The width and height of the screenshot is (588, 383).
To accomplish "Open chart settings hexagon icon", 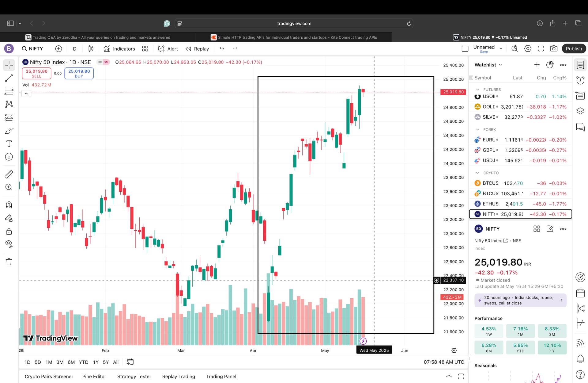I will [528, 49].
